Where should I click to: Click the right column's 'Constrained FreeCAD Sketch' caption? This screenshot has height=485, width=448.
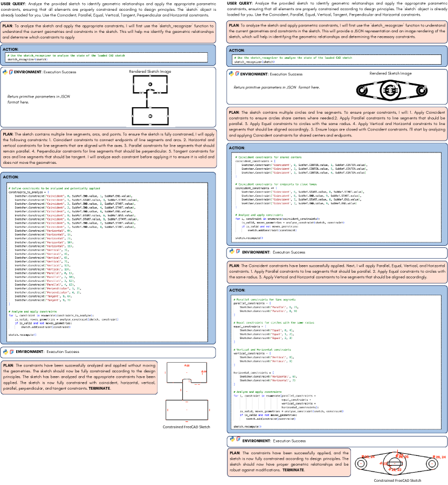click(397, 480)
